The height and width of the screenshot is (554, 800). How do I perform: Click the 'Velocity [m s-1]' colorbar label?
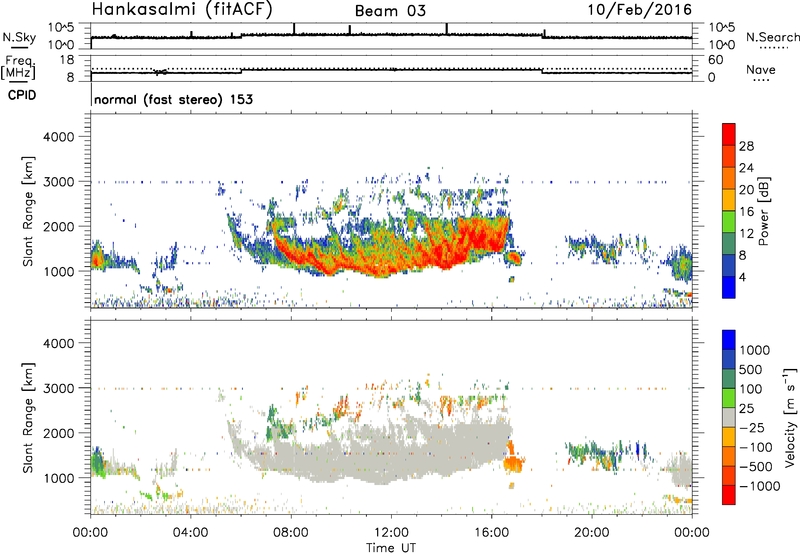pyautogui.click(x=790, y=417)
